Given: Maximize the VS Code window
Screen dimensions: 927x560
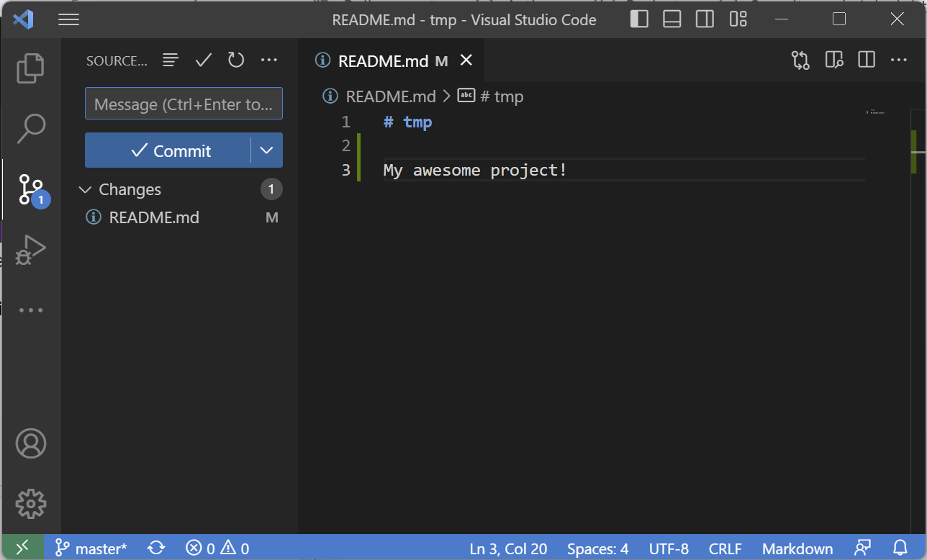Looking at the screenshot, I should click(x=839, y=19).
